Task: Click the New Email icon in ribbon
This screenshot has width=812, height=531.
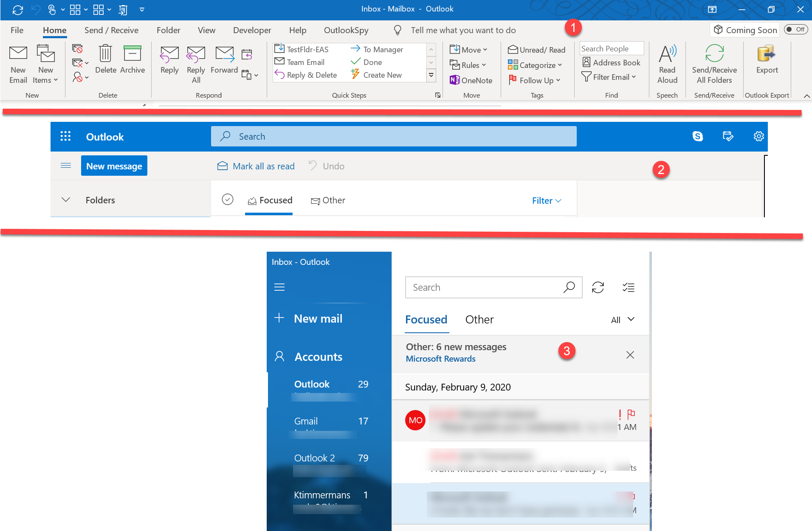Action: tap(18, 65)
